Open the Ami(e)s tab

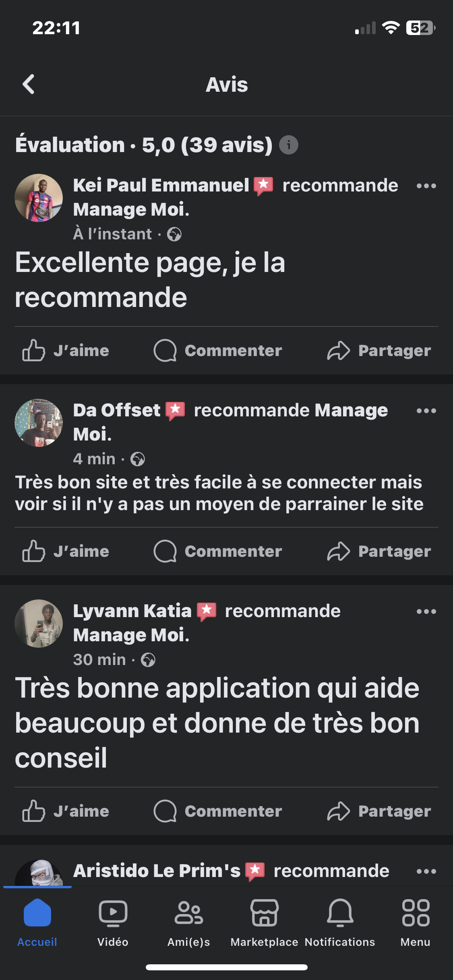coord(188,920)
